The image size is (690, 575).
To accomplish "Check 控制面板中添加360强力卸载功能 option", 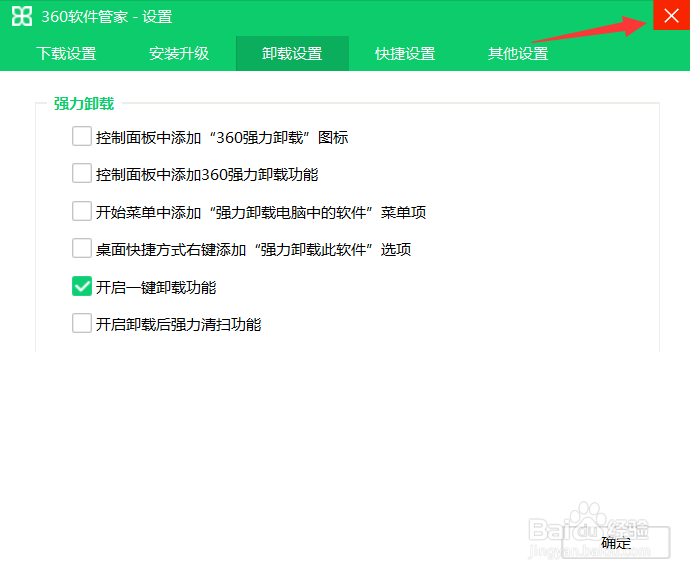I will point(82,173).
